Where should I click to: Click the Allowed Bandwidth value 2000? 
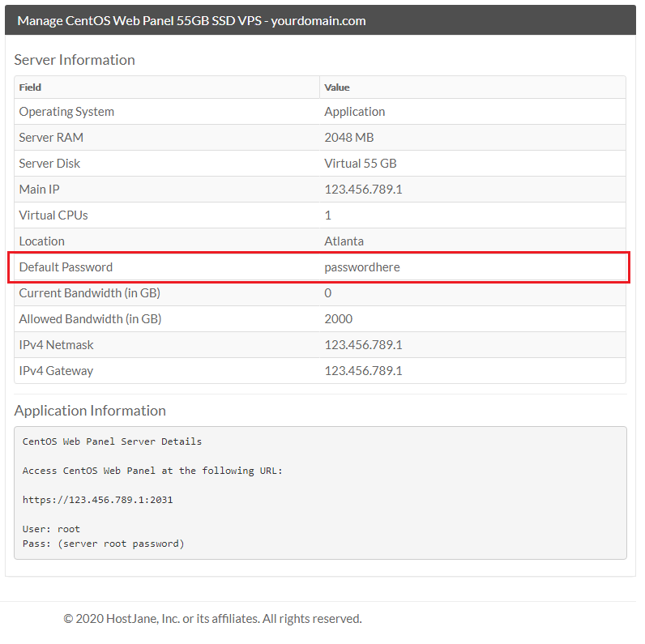pyautogui.click(x=339, y=318)
